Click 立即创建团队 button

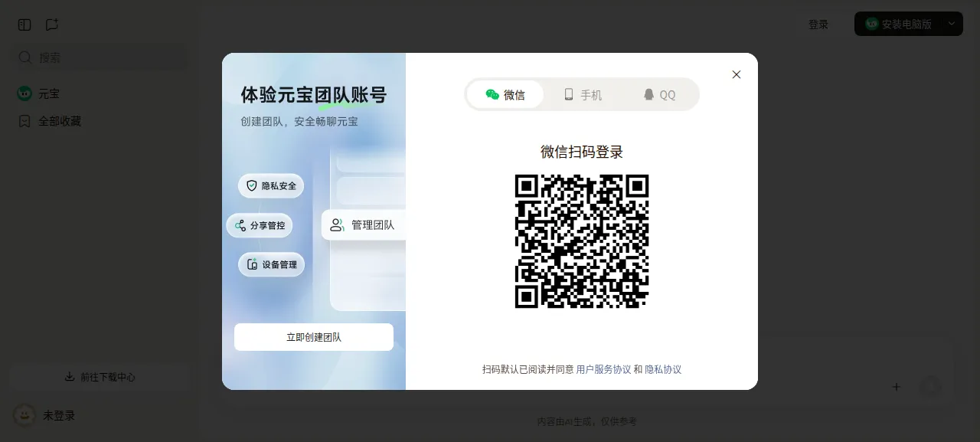tap(314, 337)
